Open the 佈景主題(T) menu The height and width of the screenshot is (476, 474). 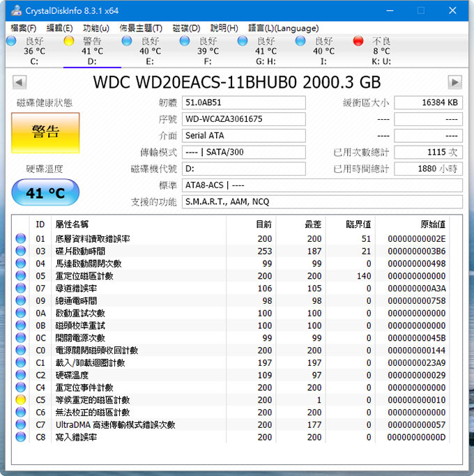tap(141, 29)
